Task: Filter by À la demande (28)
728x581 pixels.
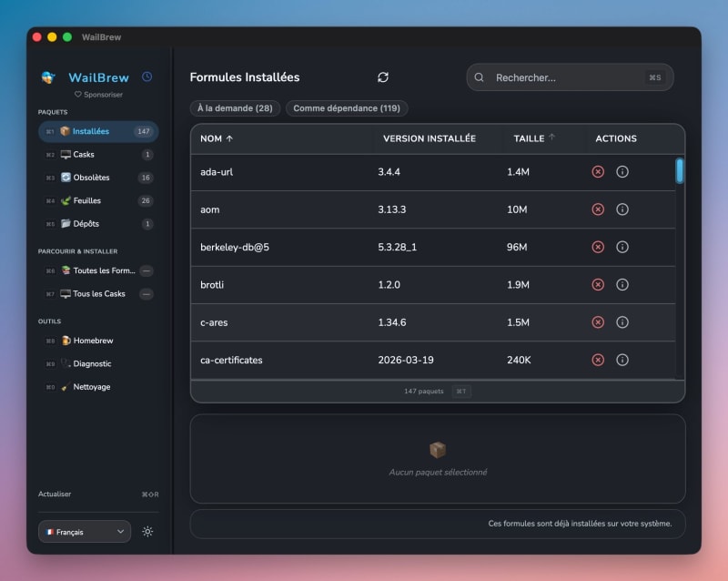Action: coord(235,108)
